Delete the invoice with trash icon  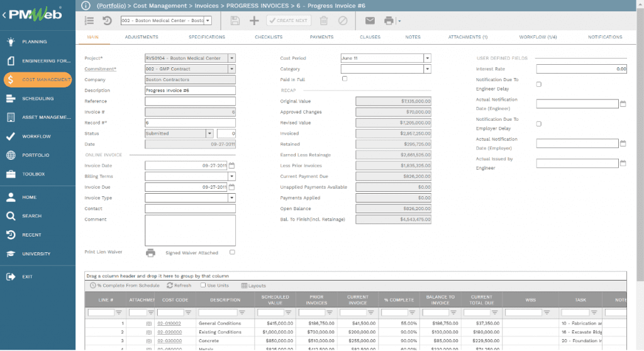324,21
